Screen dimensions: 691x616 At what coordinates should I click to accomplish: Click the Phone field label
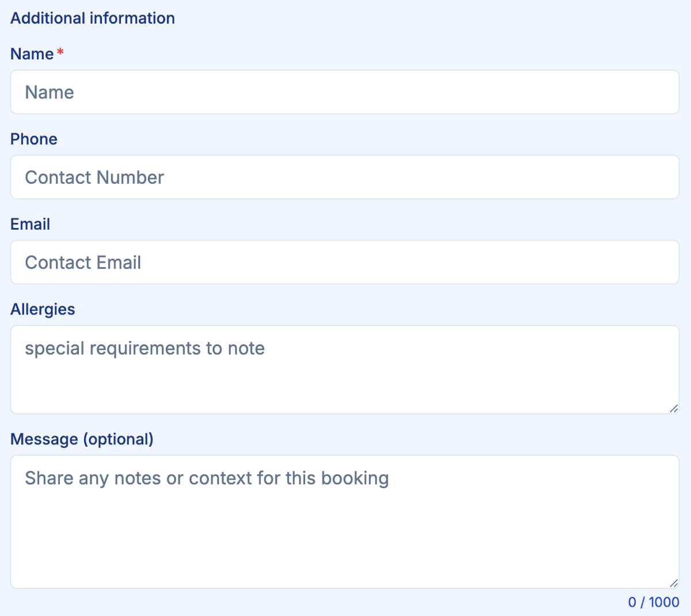(34, 139)
